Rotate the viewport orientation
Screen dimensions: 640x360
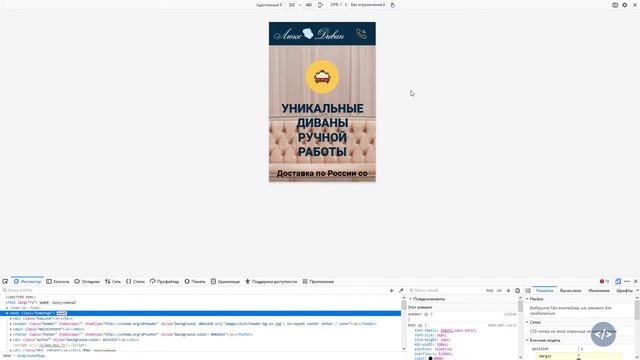pyautogui.click(x=320, y=5)
